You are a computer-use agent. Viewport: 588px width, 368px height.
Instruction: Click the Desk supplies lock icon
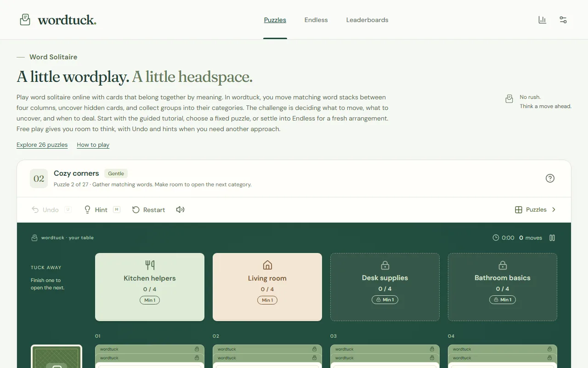385,265
